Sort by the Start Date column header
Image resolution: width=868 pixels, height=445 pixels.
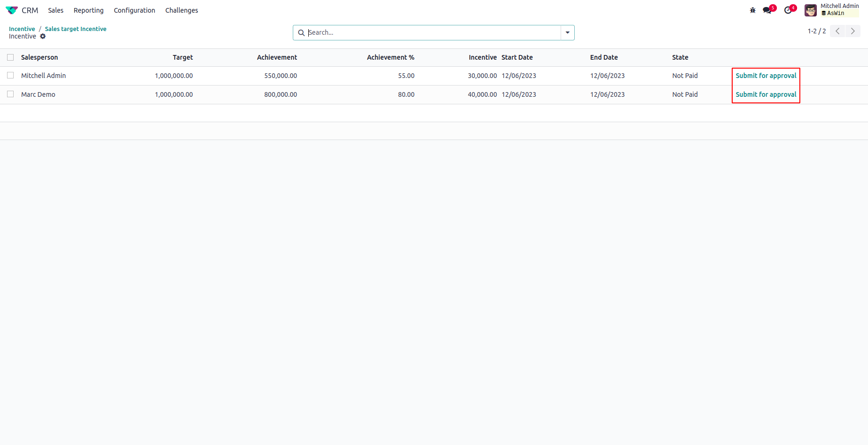(x=517, y=57)
